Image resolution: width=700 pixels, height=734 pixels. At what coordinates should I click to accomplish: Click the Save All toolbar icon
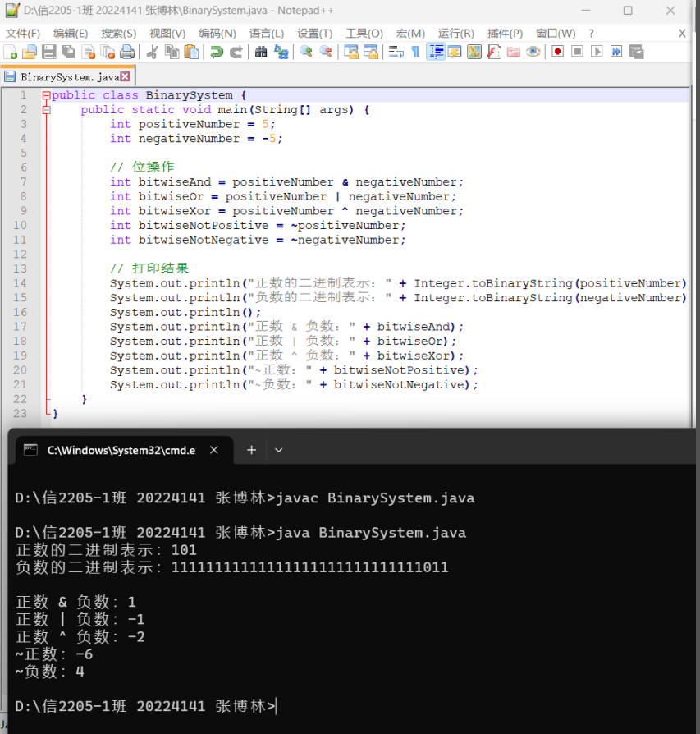(x=68, y=52)
